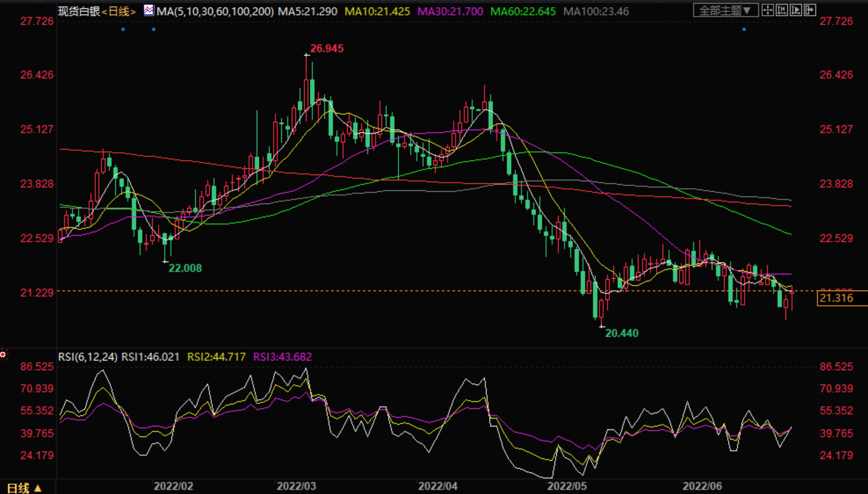Viewport: 868px width, 494px height.
Task: Click the first blue event dot at top left
Action: click(x=123, y=29)
